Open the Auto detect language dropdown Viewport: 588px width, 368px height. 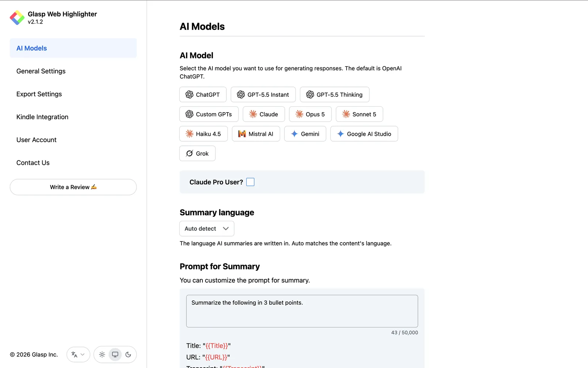point(207,229)
